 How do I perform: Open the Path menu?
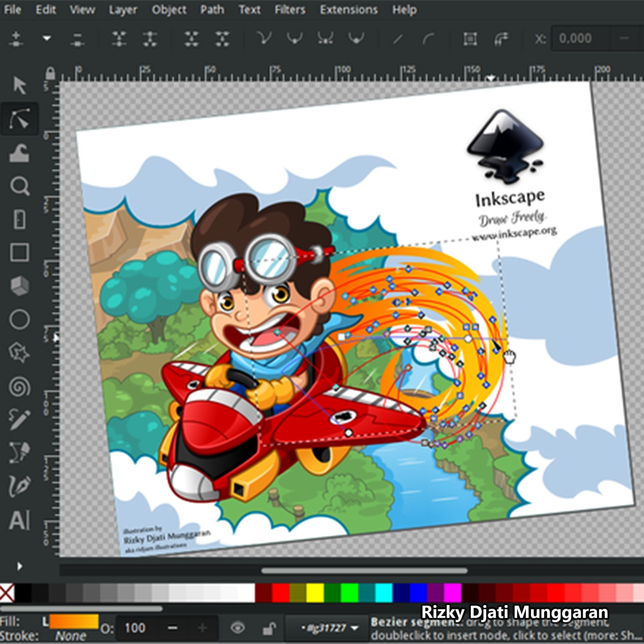pyautogui.click(x=212, y=9)
